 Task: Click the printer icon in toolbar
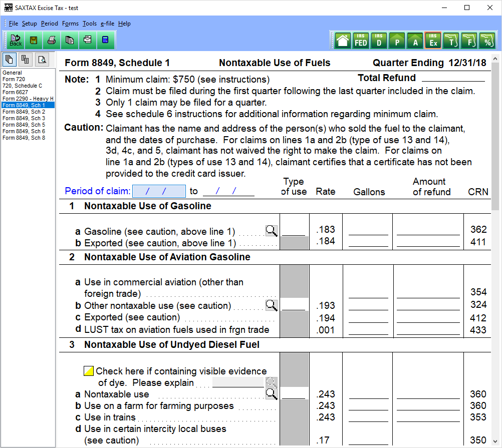point(51,40)
